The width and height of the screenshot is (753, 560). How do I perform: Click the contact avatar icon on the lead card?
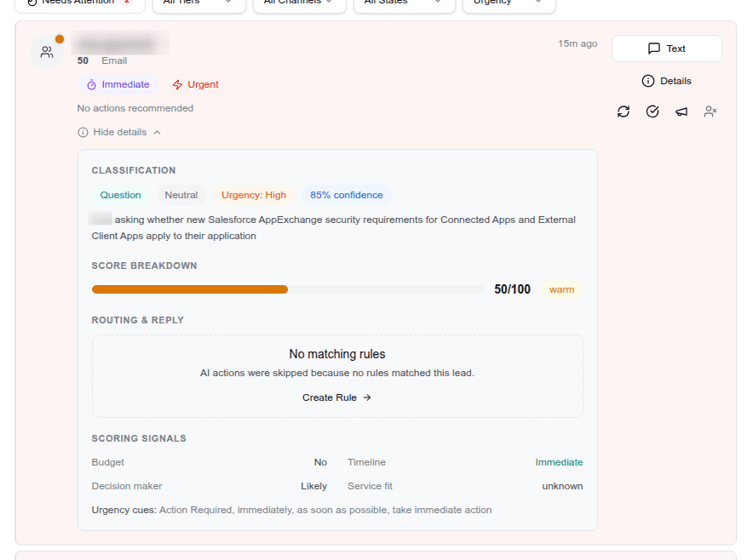pyautogui.click(x=47, y=51)
